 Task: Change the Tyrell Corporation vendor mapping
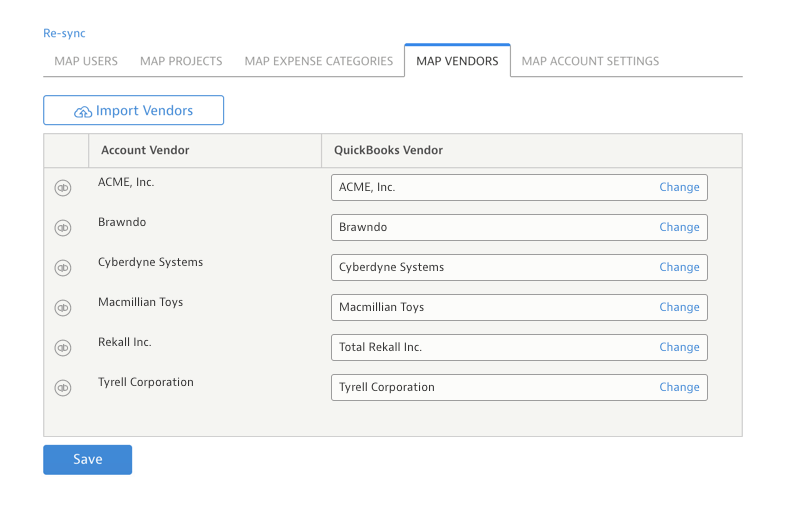pos(679,387)
